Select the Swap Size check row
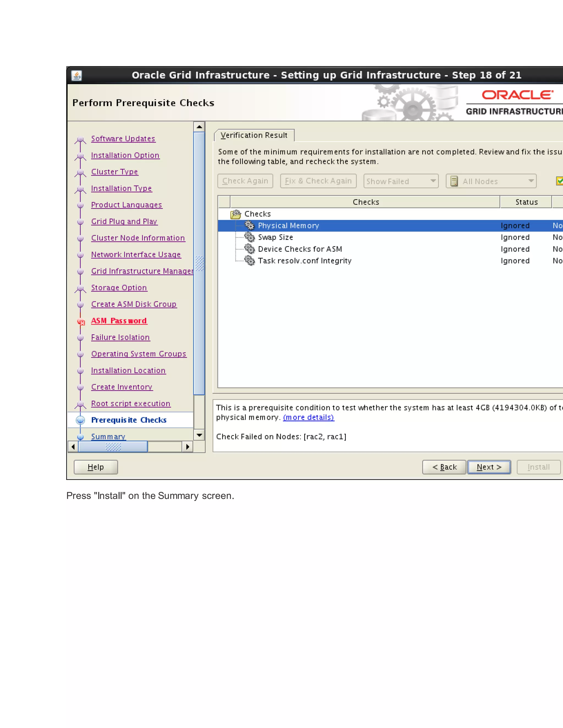Screen dimensions: 563x728 coord(390,237)
